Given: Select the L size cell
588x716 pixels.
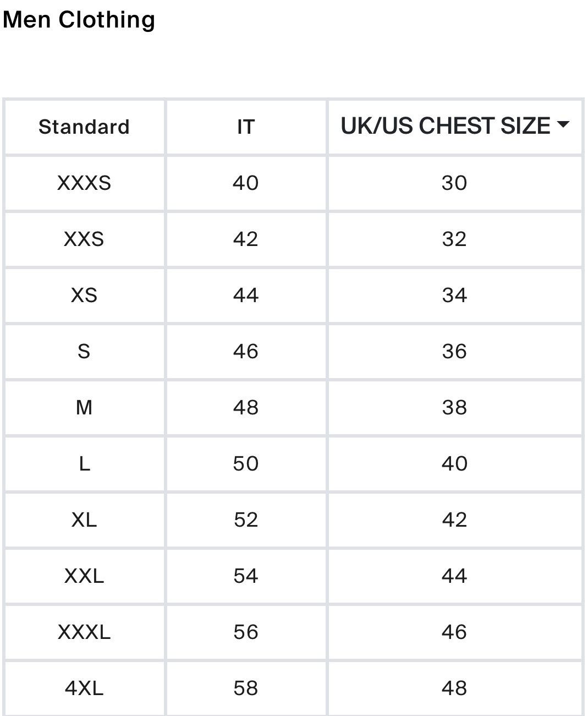Looking at the screenshot, I should tap(84, 463).
